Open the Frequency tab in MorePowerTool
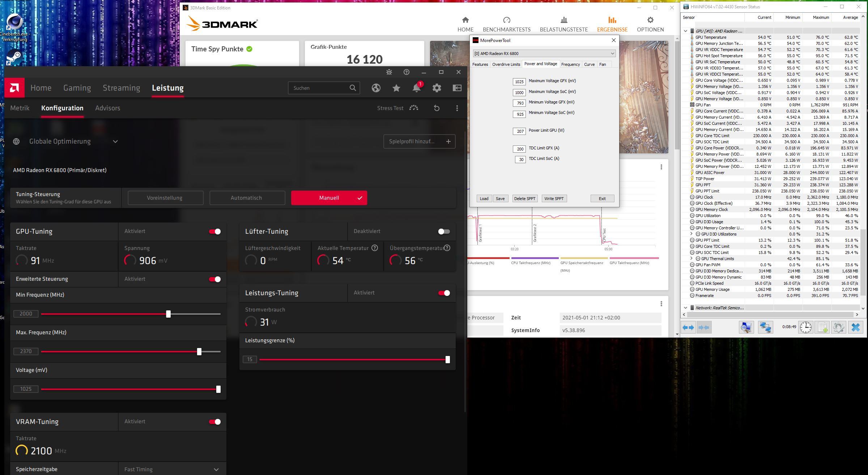Viewport: 868px width, 475px height. click(x=570, y=64)
